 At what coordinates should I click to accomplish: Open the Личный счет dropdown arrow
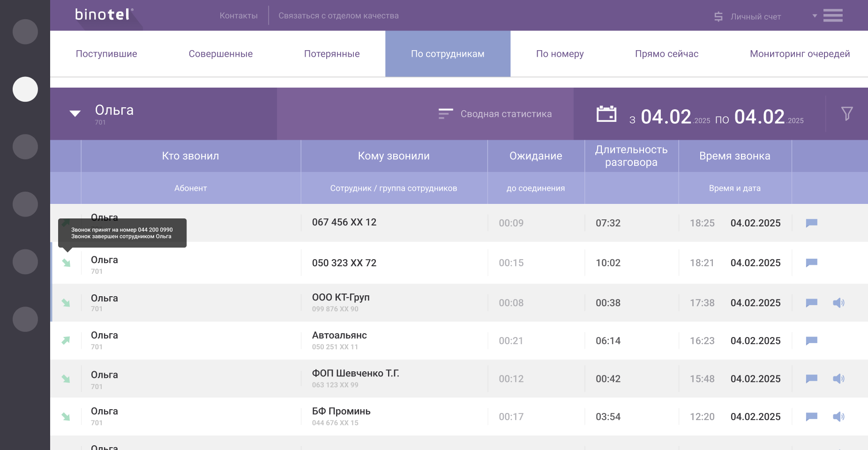(x=815, y=16)
